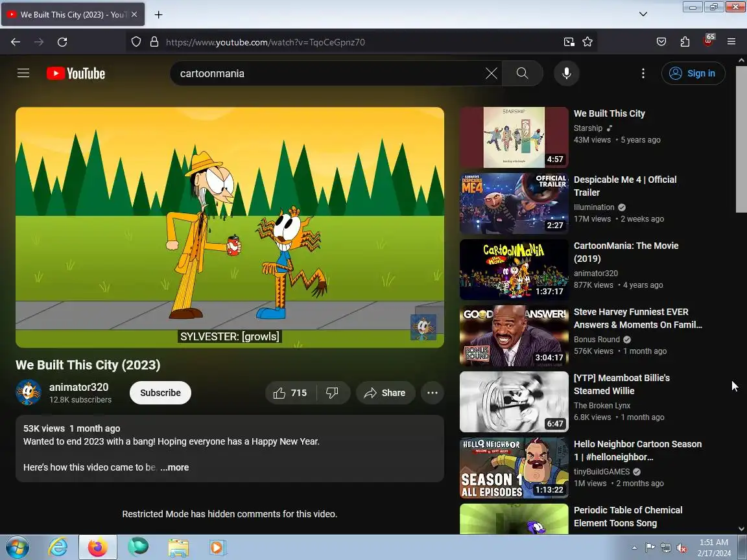Open the YouTube guide hamburger menu

coord(23,73)
